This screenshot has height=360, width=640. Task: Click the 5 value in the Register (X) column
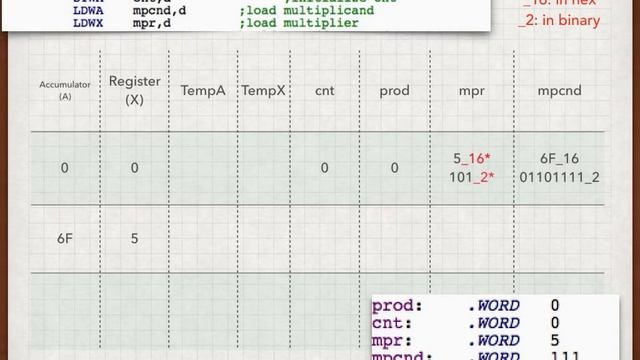pos(134,238)
